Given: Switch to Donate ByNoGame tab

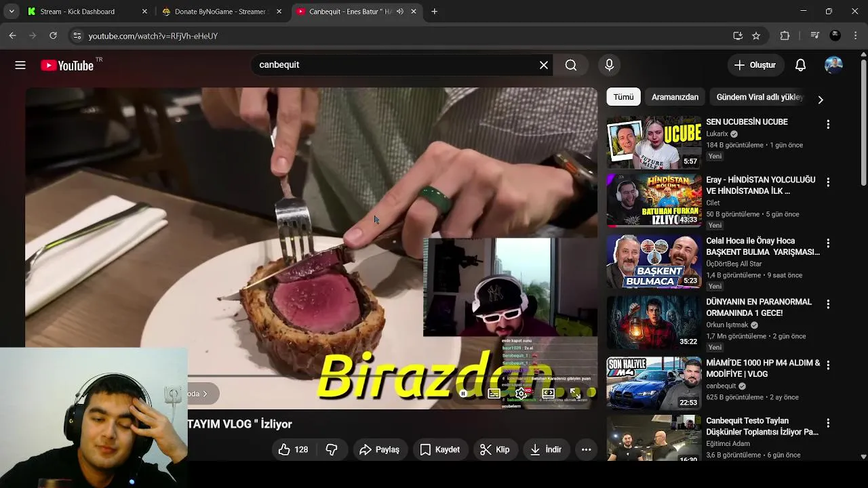Looking at the screenshot, I should click(x=220, y=12).
